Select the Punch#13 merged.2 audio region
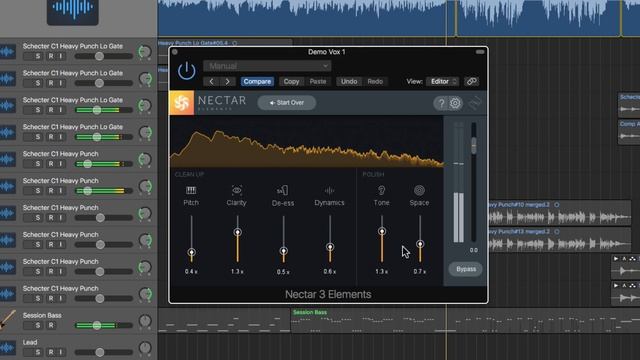Viewport: 640px width, 360px height. [560, 240]
